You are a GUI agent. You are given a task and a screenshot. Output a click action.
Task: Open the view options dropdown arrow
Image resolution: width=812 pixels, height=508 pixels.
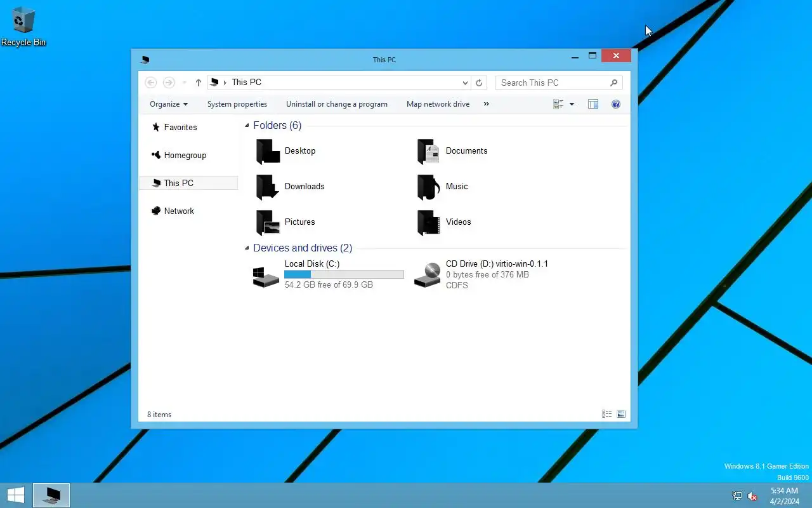tap(572, 104)
